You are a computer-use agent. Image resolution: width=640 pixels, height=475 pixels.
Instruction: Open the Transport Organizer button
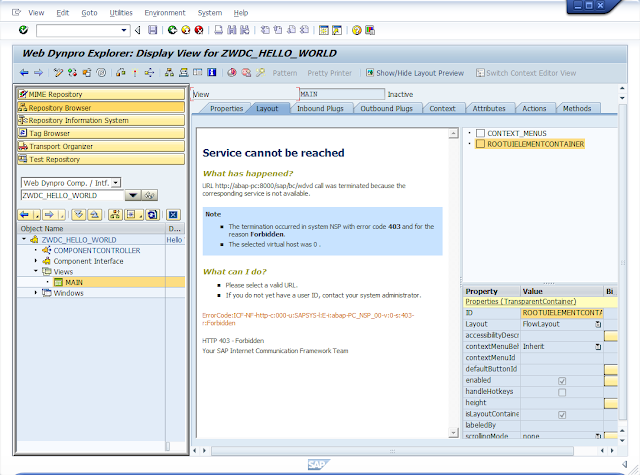(x=101, y=146)
